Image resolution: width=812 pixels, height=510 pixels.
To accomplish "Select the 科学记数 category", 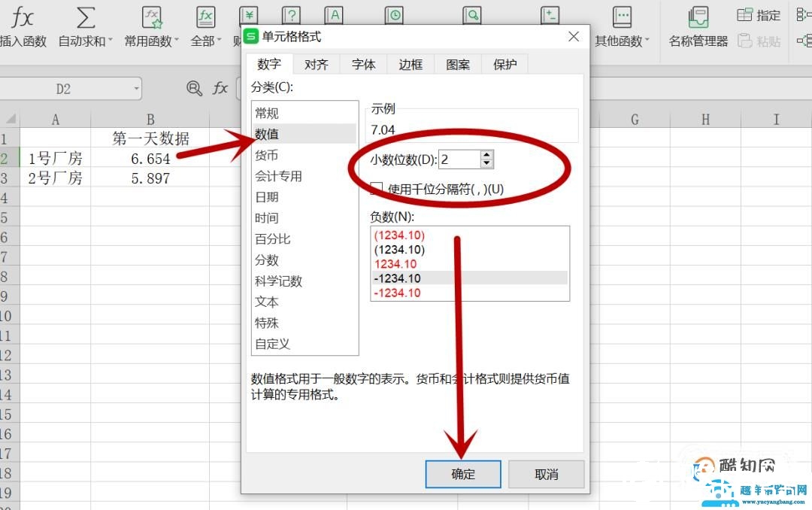I will (x=304, y=281).
